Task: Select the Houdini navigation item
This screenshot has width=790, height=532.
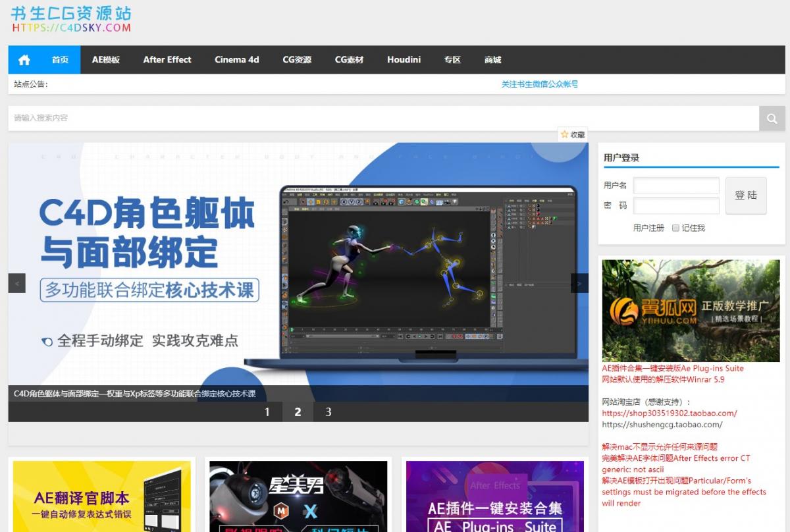Action: click(404, 60)
